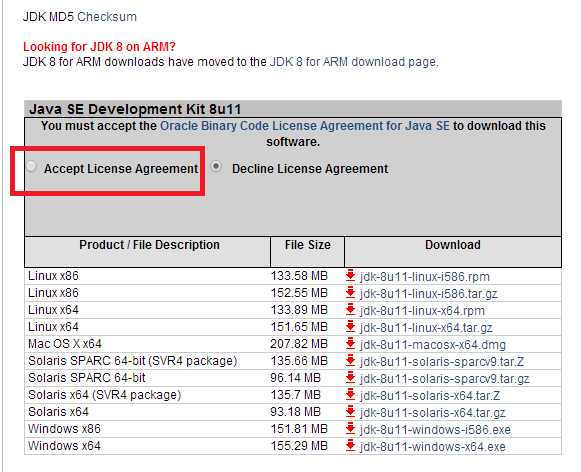Download jdk-8u11-linux-i586.rpm file link
581x472 pixels.
(425, 277)
